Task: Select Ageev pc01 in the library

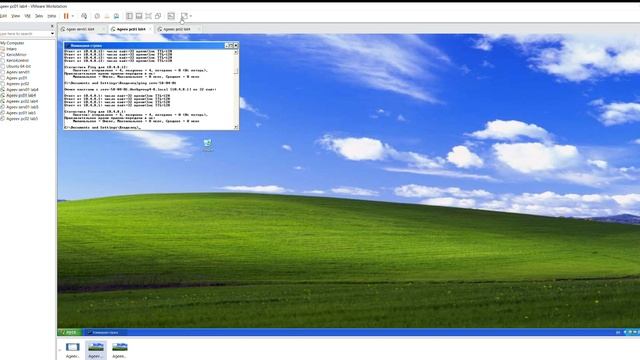Action: point(16,78)
